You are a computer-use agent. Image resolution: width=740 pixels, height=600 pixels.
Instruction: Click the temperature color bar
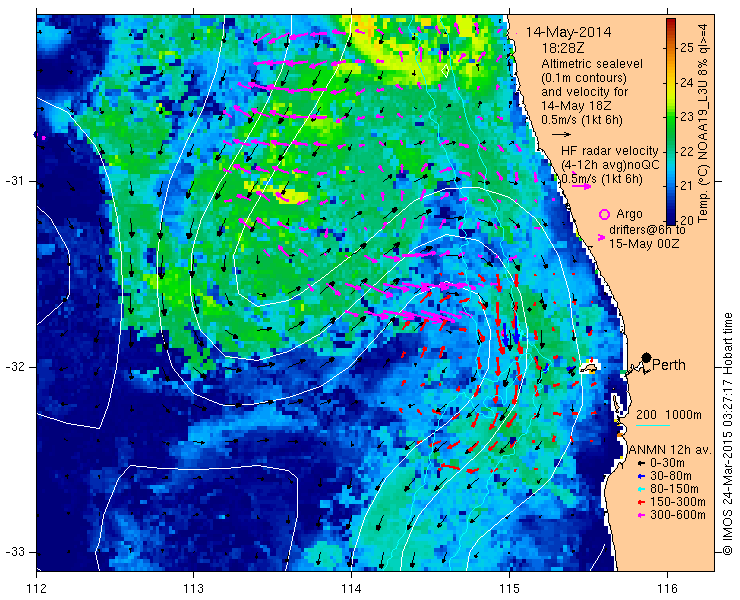pyautogui.click(x=671, y=121)
